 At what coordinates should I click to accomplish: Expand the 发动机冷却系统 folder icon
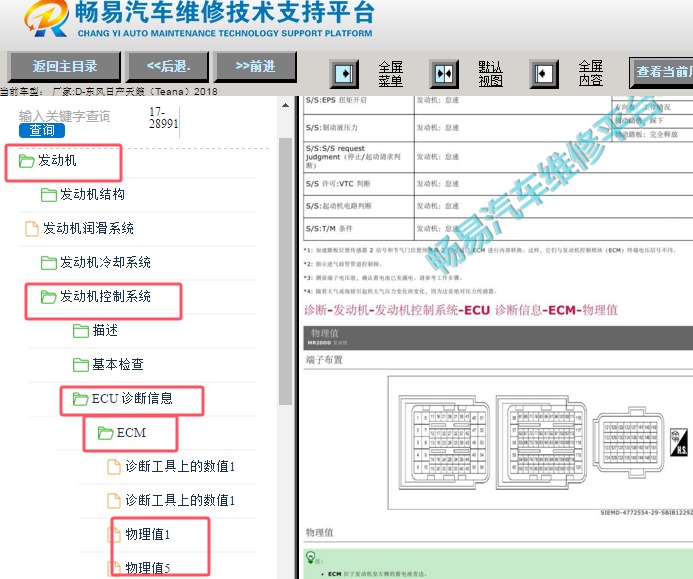pos(49,263)
